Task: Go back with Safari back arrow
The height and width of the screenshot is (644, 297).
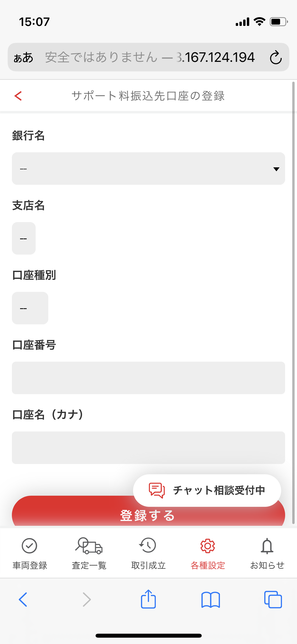Action: (23, 599)
